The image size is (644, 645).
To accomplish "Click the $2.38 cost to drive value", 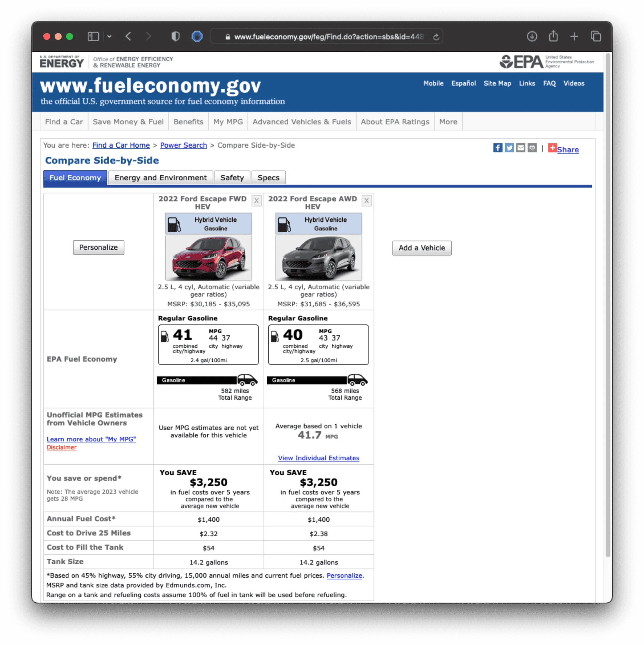I will click(x=319, y=534).
